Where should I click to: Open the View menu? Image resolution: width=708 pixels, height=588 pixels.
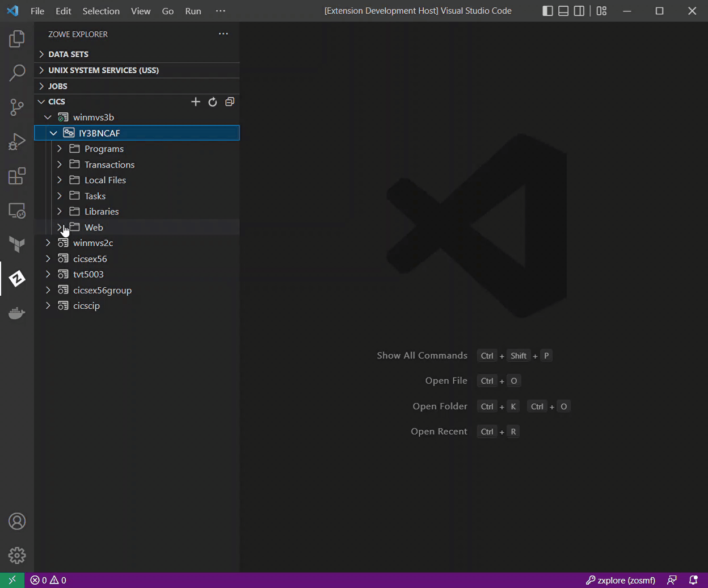pos(141,11)
